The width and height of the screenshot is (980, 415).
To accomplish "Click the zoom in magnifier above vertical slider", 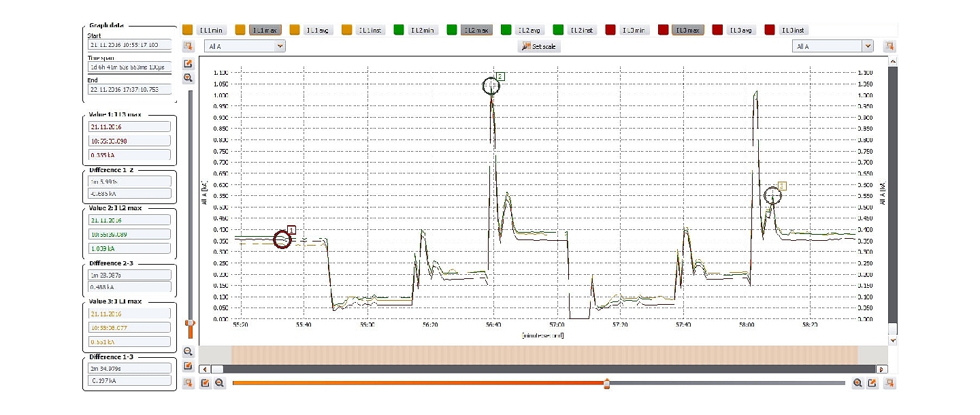I will click(189, 78).
